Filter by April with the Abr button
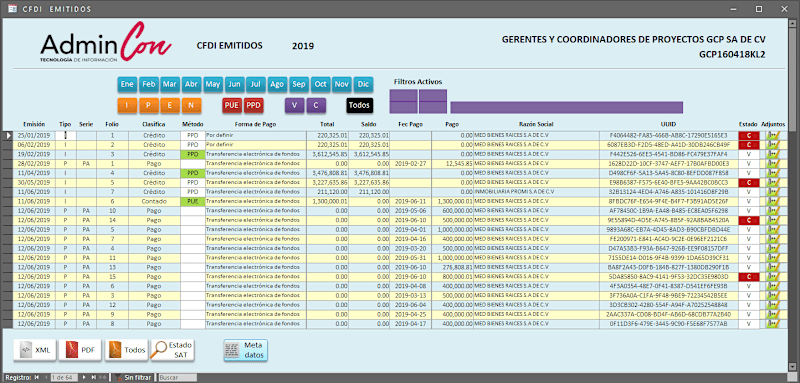 pos(191,84)
